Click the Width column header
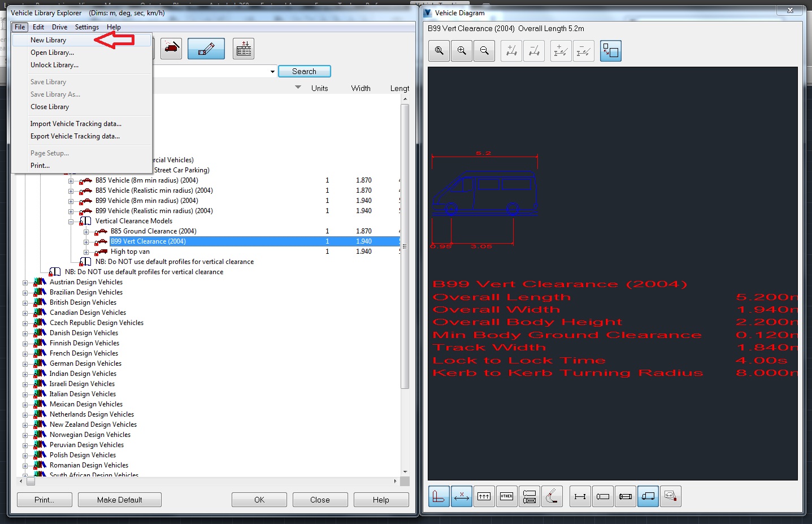The image size is (812, 524). pos(361,88)
